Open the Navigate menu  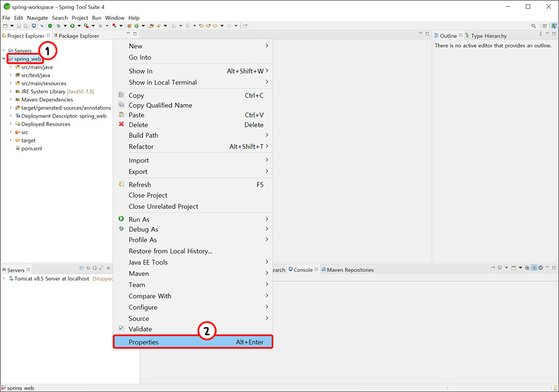37,18
